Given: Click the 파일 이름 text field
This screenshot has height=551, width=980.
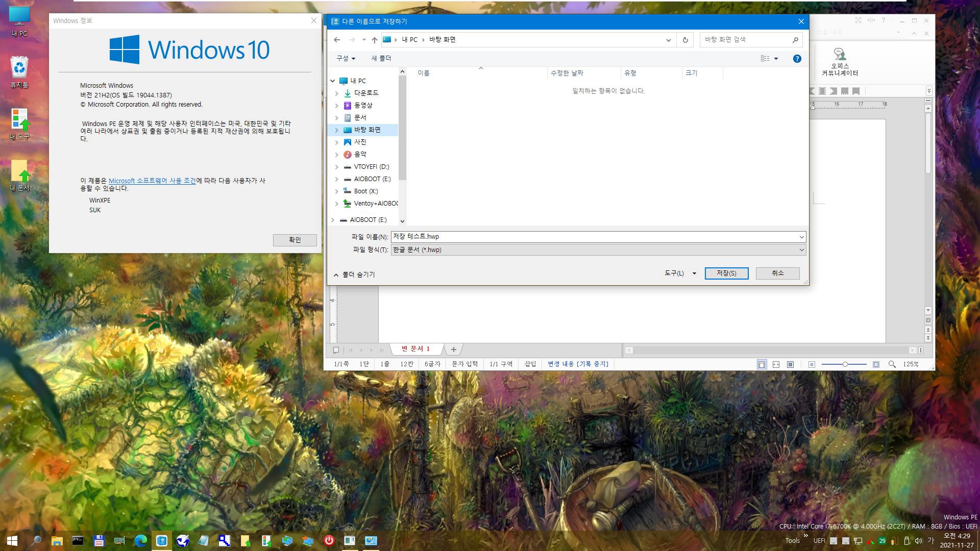Looking at the screenshot, I should click(x=594, y=237).
